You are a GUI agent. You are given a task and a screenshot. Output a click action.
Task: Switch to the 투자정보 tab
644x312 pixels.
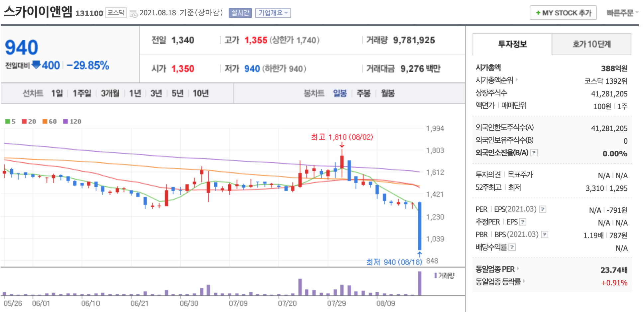tap(512, 44)
